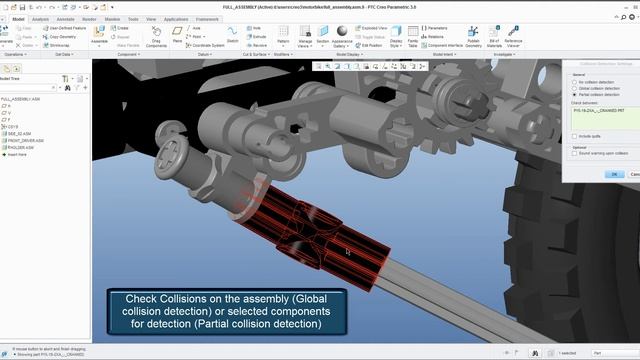Switch to the Analysis tab

(x=40, y=19)
